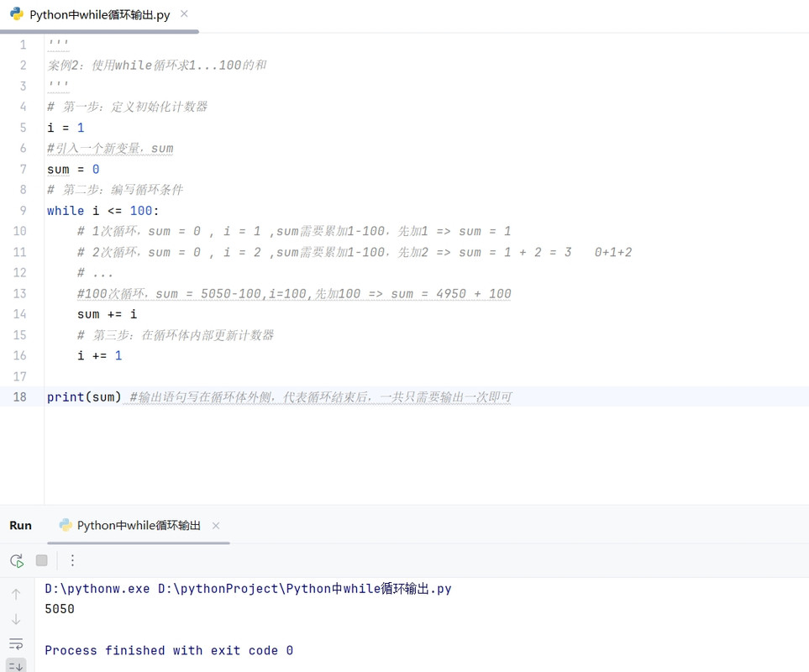Toggle soft-wrap in console output
The image size is (809, 672).
point(16,643)
